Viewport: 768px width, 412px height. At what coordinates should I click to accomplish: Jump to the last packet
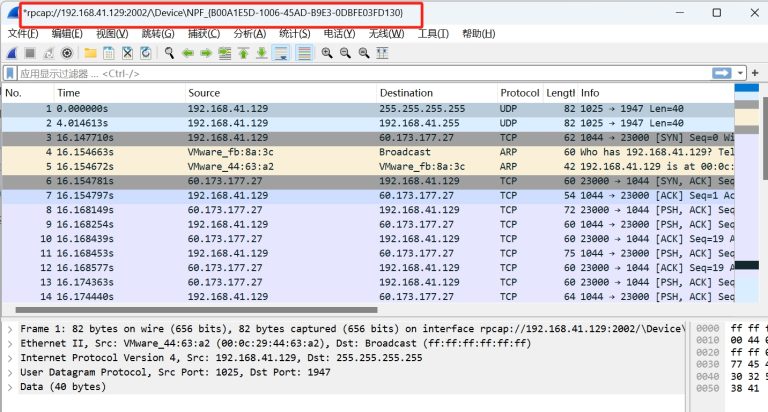point(262,53)
